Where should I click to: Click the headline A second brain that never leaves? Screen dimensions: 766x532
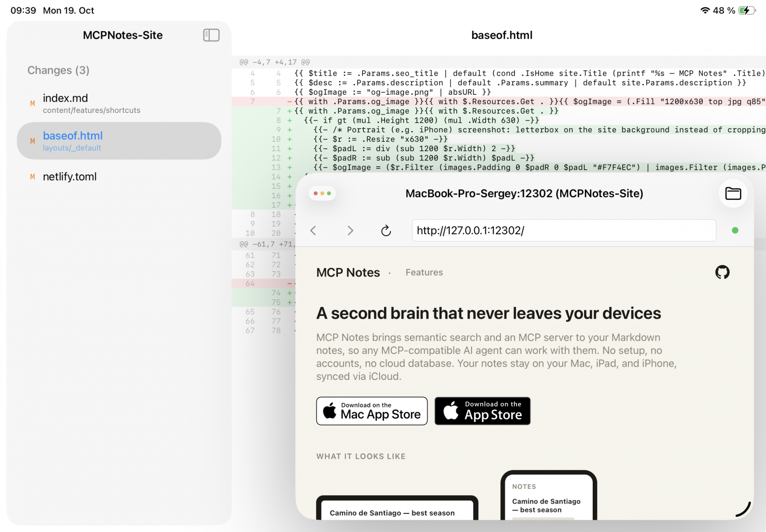pyautogui.click(x=489, y=313)
